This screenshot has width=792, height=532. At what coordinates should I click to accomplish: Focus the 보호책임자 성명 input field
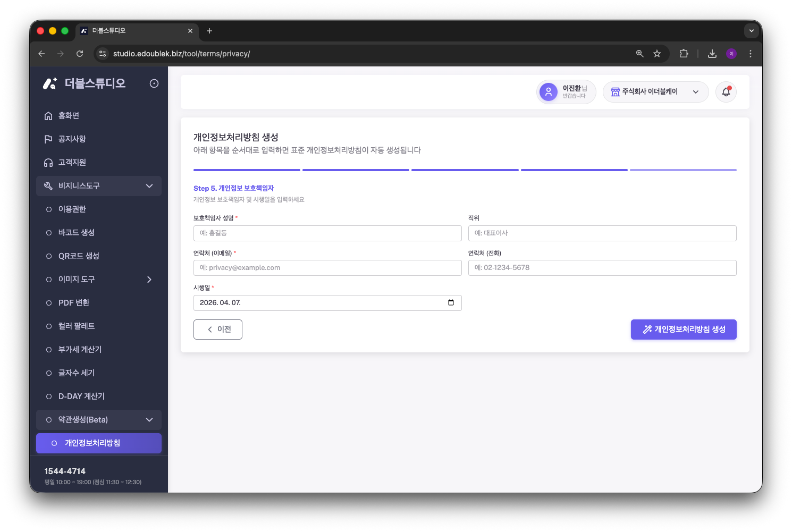point(327,233)
